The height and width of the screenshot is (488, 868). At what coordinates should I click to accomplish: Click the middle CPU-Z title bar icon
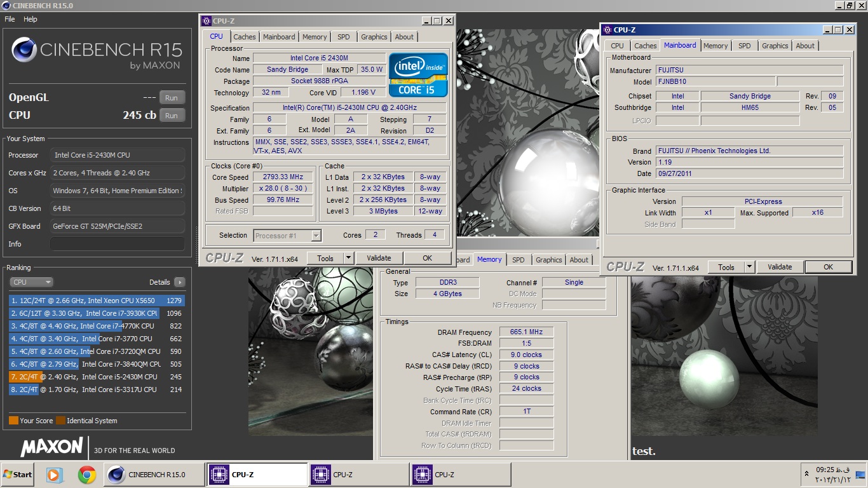(x=206, y=21)
